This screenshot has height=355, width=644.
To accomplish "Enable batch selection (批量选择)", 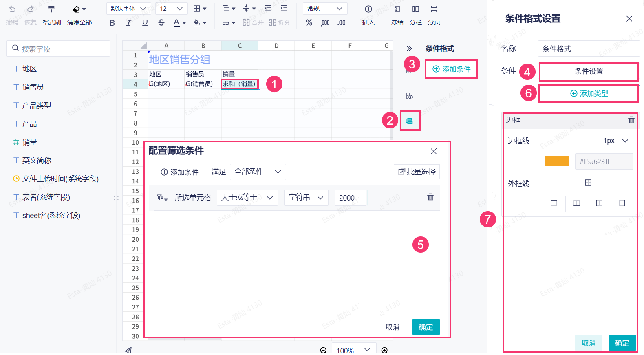I will pyautogui.click(x=417, y=172).
